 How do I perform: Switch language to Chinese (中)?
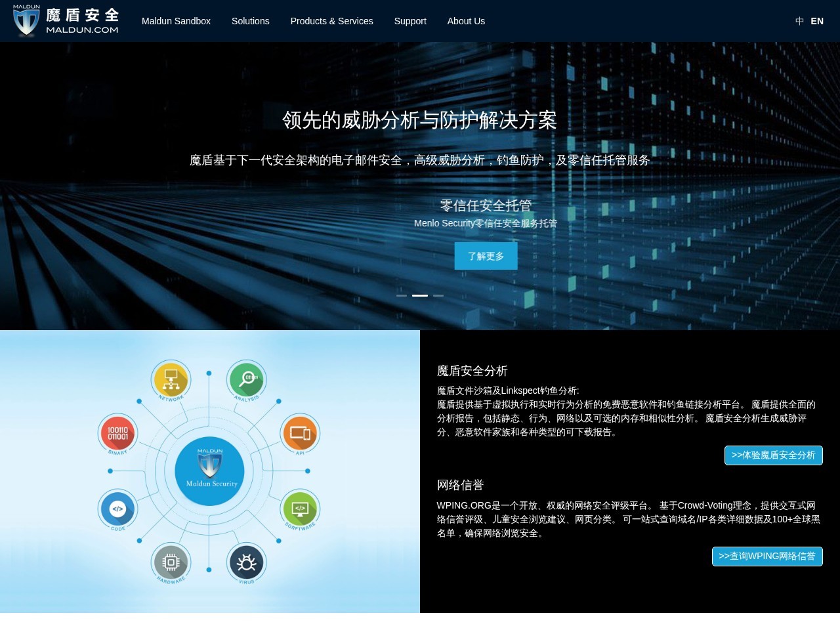(799, 21)
